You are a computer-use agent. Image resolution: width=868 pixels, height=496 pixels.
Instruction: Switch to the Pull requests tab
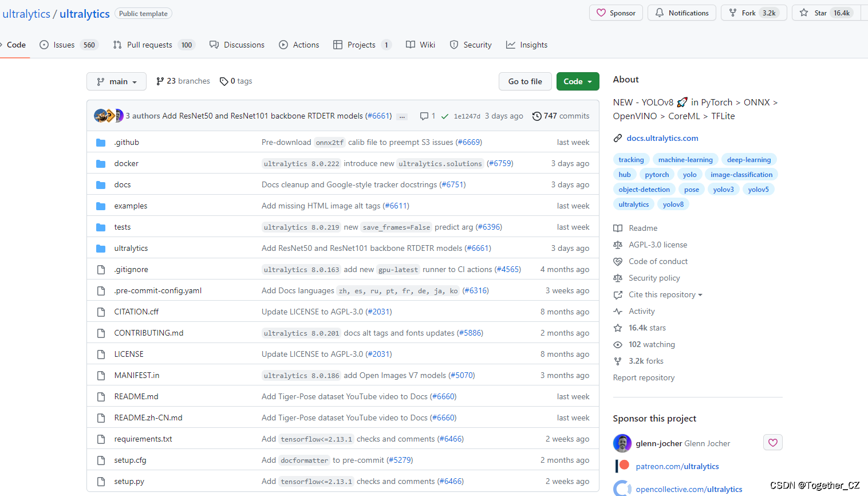coord(154,45)
